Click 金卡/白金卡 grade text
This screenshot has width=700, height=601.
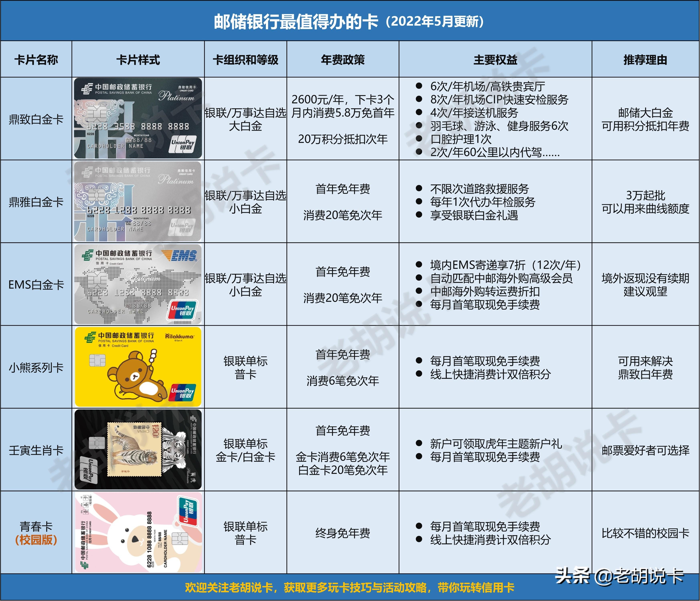pos(246,457)
